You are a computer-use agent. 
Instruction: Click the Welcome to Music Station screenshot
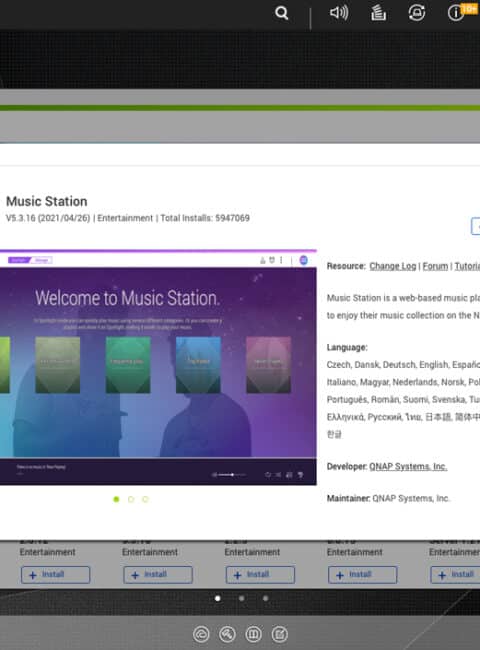coord(158,367)
